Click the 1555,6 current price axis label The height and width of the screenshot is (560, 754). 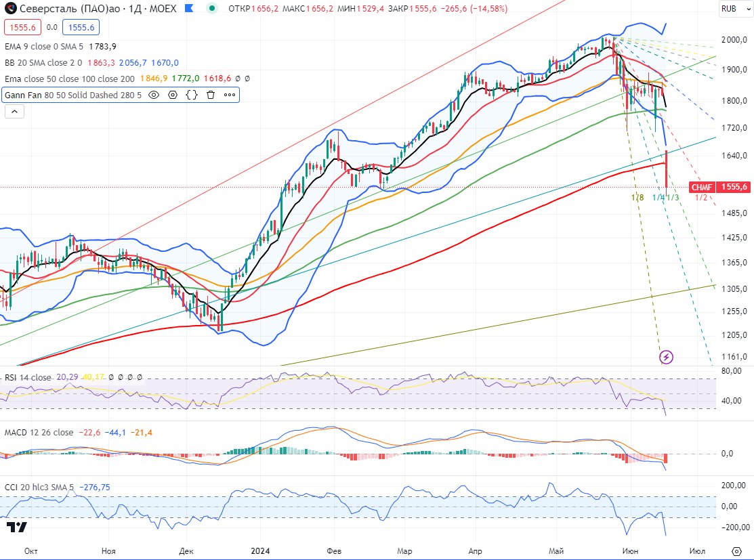[x=734, y=187]
